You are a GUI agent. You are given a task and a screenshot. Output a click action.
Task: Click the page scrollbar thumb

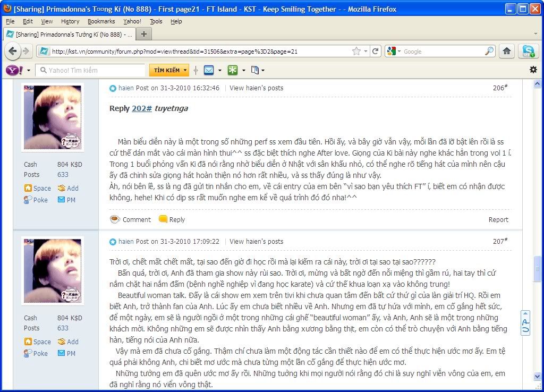[x=537, y=269]
